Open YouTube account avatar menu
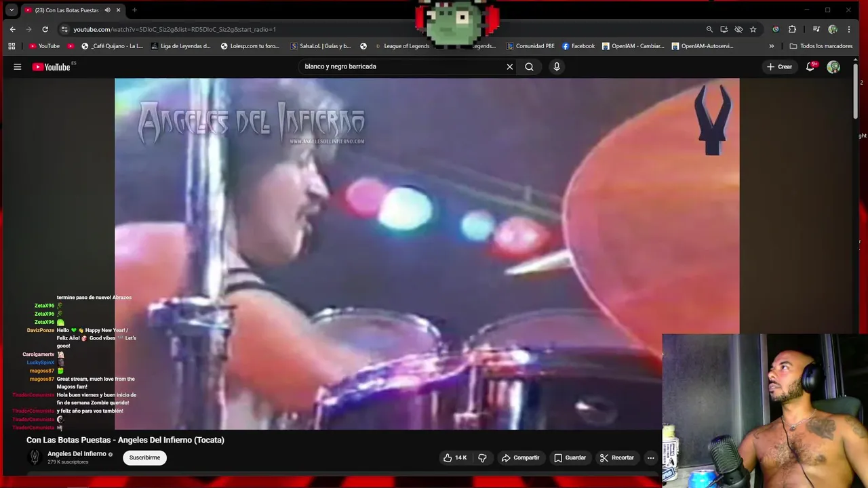This screenshot has height=488, width=868. (833, 66)
